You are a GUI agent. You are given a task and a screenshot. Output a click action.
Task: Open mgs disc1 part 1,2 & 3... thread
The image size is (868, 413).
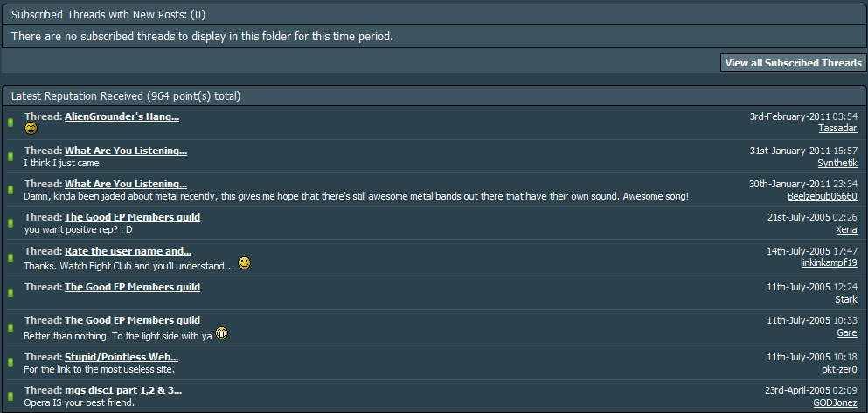click(123, 390)
